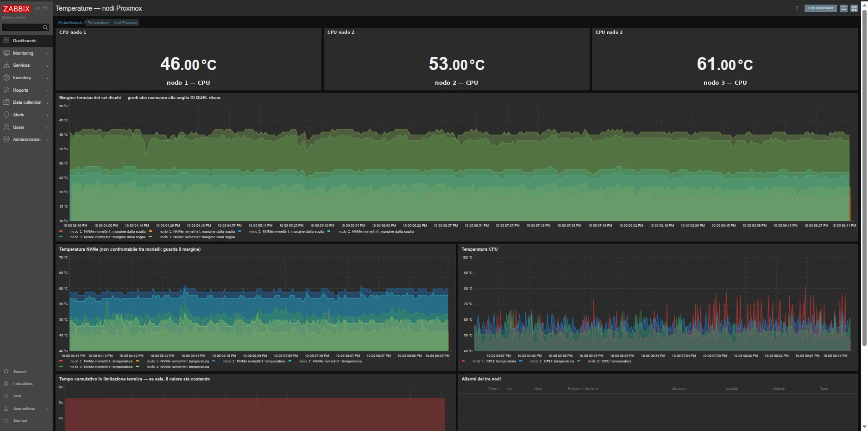Click green swatch of 'nodo 3: CPU: temperatura'

pos(579,361)
